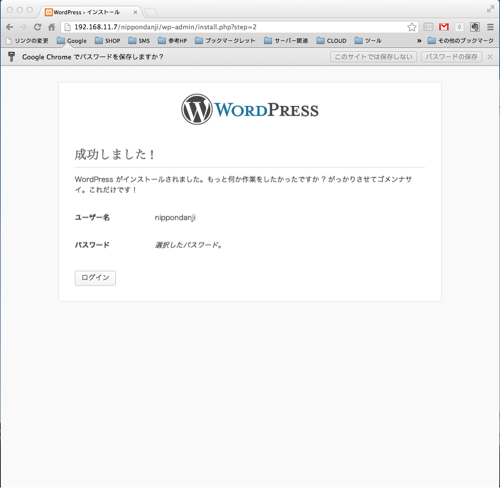Viewport: 500px width, 488px height.
Task: Click the パスワードの保存 button
Action: pos(452,57)
